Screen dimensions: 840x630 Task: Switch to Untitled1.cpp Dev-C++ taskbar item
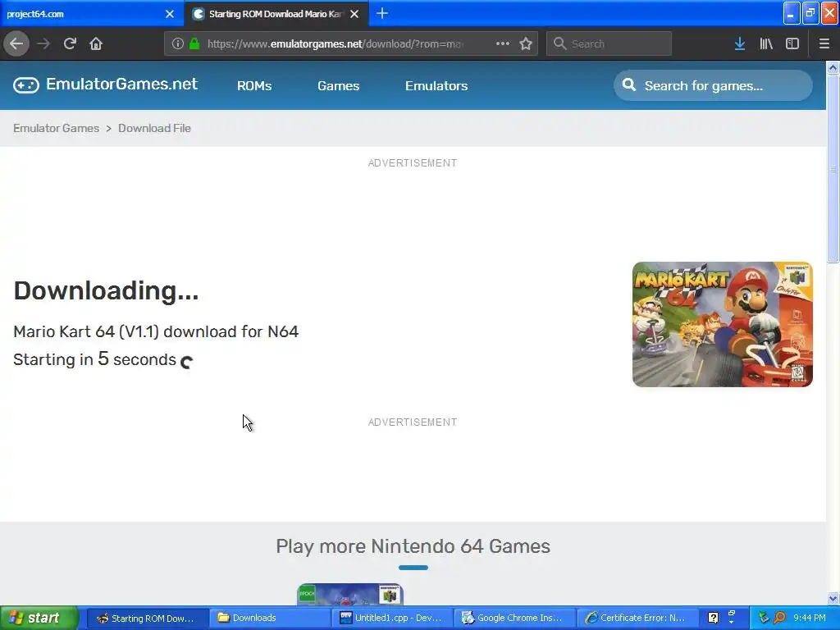tap(391, 618)
